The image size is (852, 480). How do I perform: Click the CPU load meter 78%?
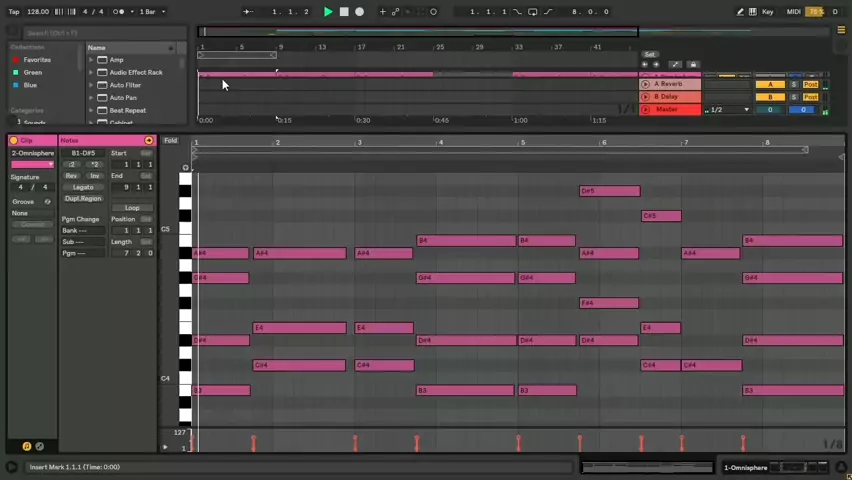click(816, 11)
